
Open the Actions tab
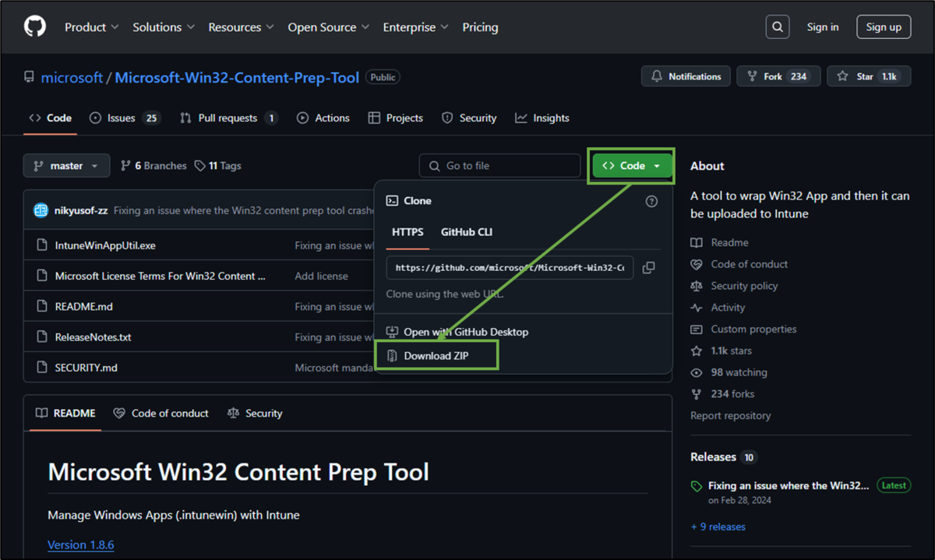coord(323,118)
